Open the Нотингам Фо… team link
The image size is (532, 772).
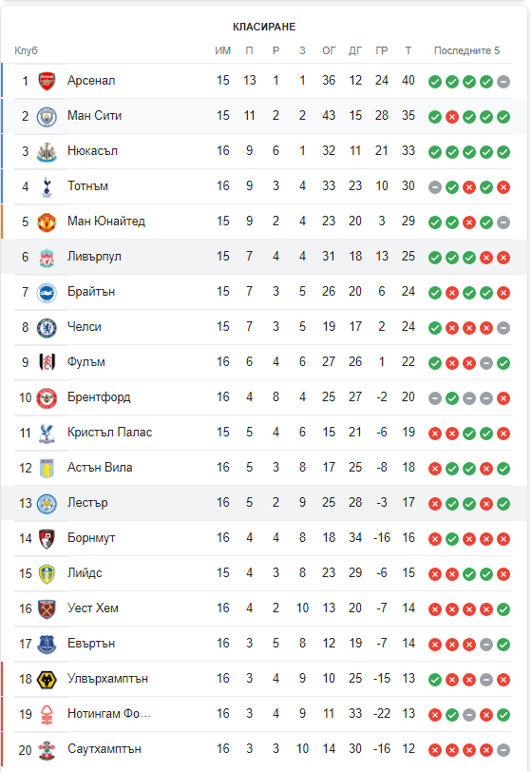pos(109,713)
